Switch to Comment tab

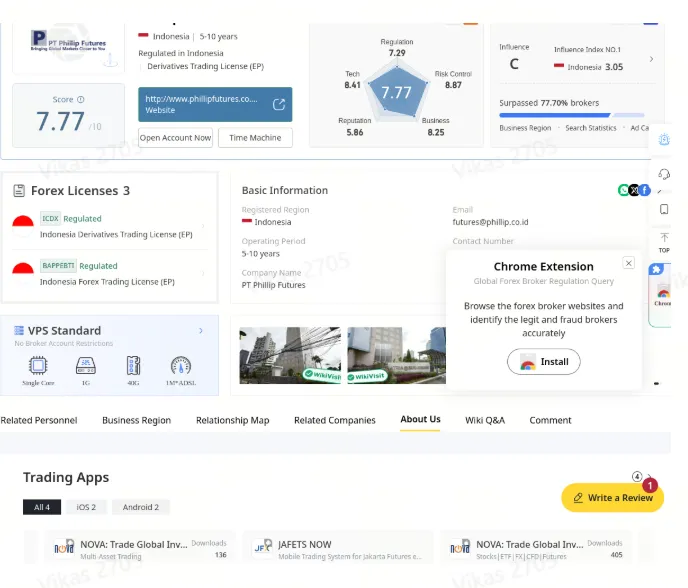pyautogui.click(x=550, y=420)
